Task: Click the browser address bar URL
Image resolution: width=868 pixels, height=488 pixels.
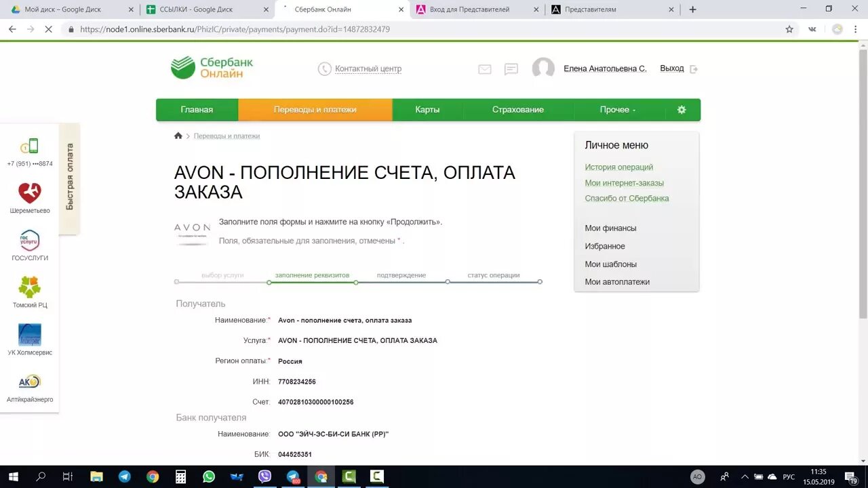Action: click(x=235, y=29)
